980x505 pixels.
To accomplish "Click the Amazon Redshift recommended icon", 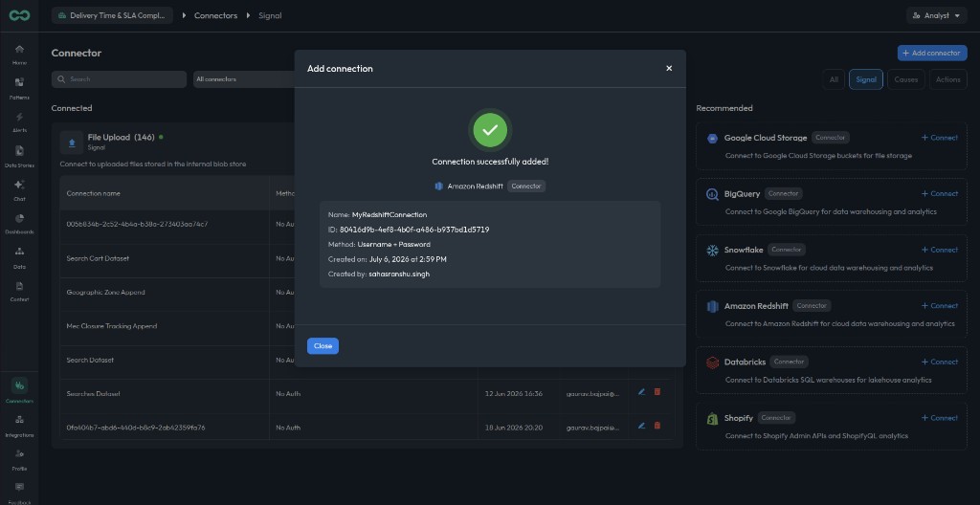I will 712,306.
